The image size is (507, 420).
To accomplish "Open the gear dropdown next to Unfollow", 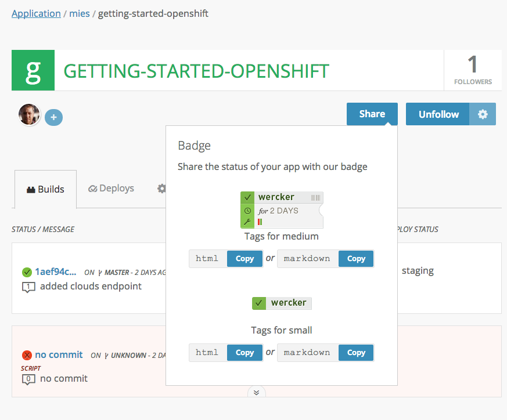I will [483, 114].
